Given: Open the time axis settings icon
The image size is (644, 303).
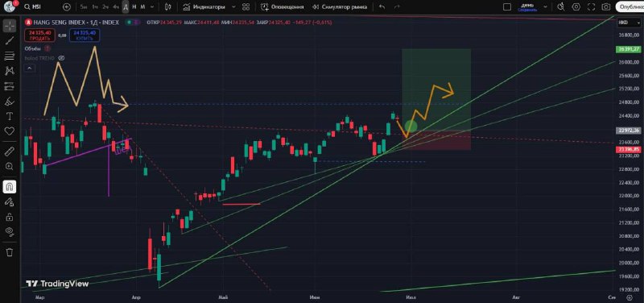Looking at the screenshot, I should [629, 297].
